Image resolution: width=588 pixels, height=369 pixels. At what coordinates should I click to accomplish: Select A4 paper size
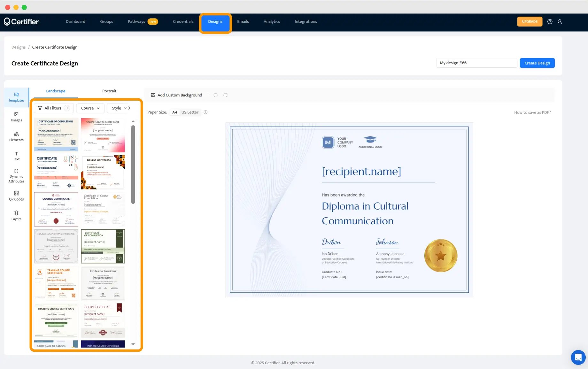(174, 112)
